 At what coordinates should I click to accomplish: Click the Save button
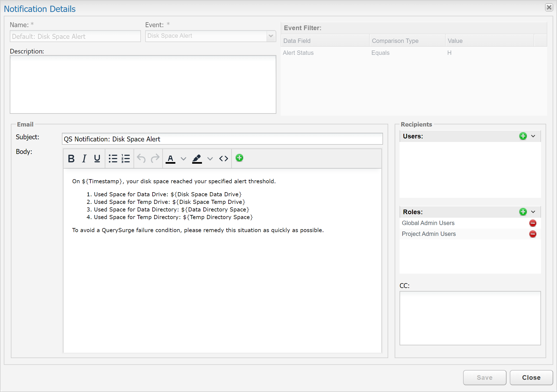click(485, 378)
